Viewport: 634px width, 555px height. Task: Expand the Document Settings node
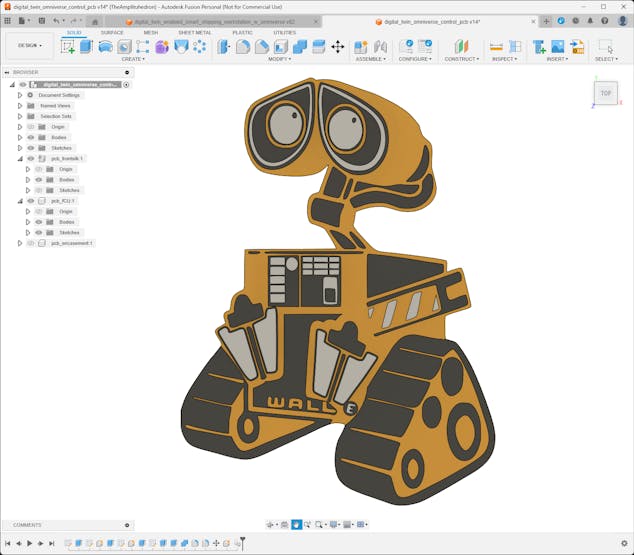(x=19, y=95)
